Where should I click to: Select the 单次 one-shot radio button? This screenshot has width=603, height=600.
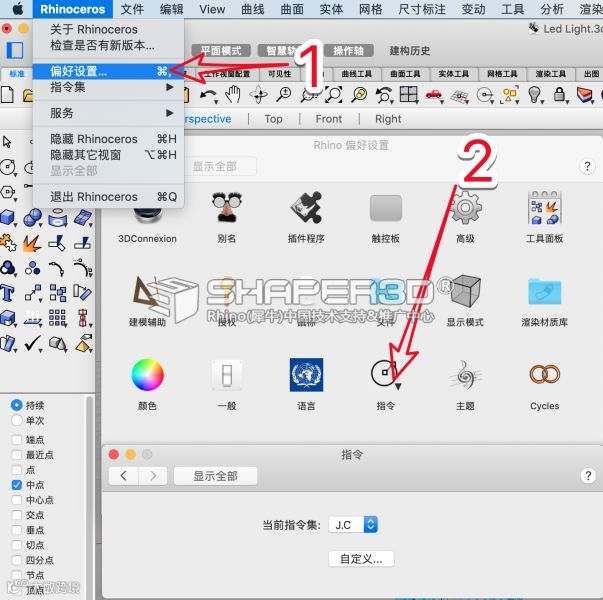pyautogui.click(x=17, y=420)
